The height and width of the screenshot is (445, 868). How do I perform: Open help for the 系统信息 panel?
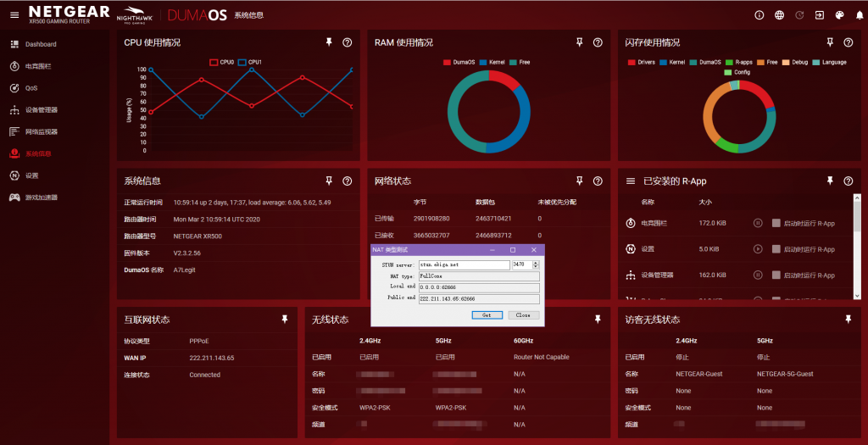pos(347,181)
